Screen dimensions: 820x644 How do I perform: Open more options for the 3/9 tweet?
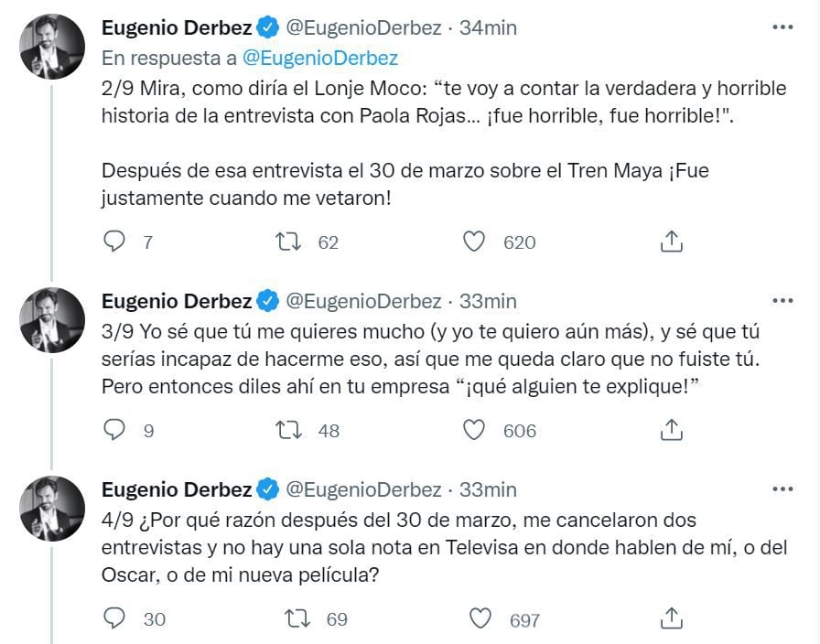pos(782,300)
